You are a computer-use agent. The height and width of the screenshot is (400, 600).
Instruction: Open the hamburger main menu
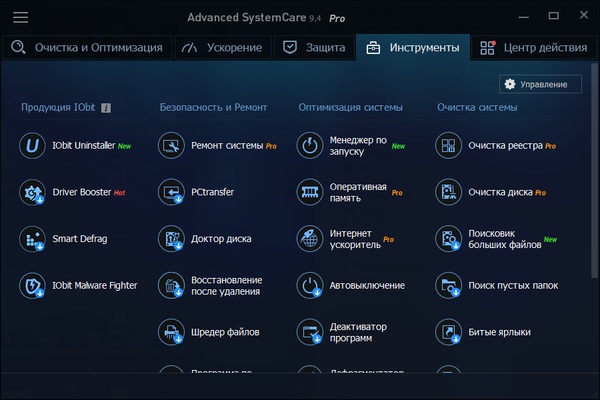(x=20, y=18)
